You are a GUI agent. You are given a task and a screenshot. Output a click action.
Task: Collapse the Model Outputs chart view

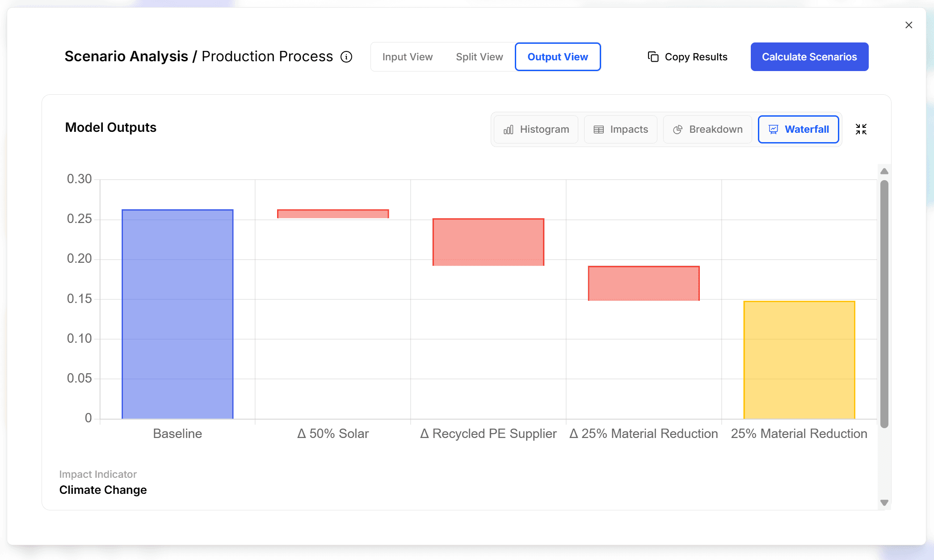tap(861, 129)
